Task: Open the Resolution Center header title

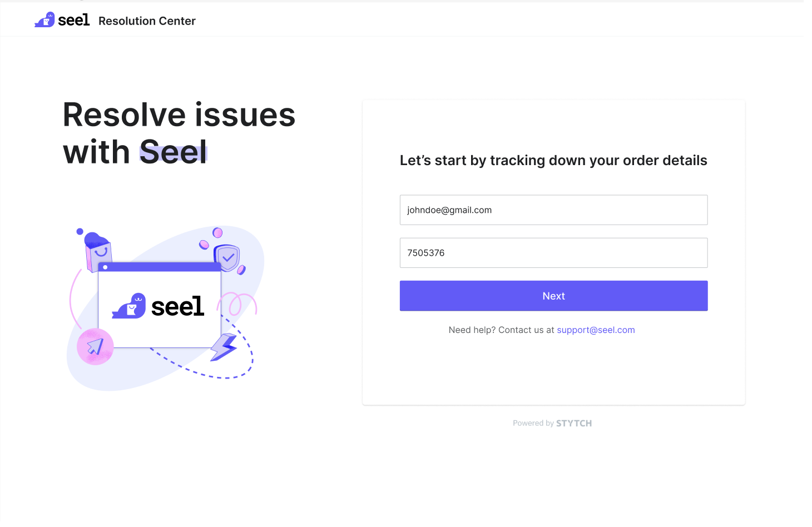Action: 147,21
